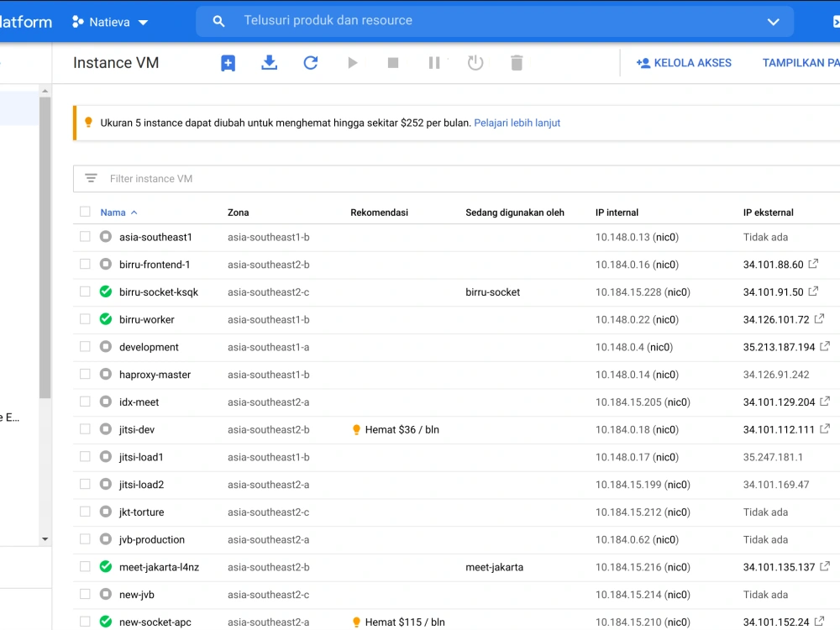Check the birru-frontend-1 row checkbox

(x=85, y=264)
